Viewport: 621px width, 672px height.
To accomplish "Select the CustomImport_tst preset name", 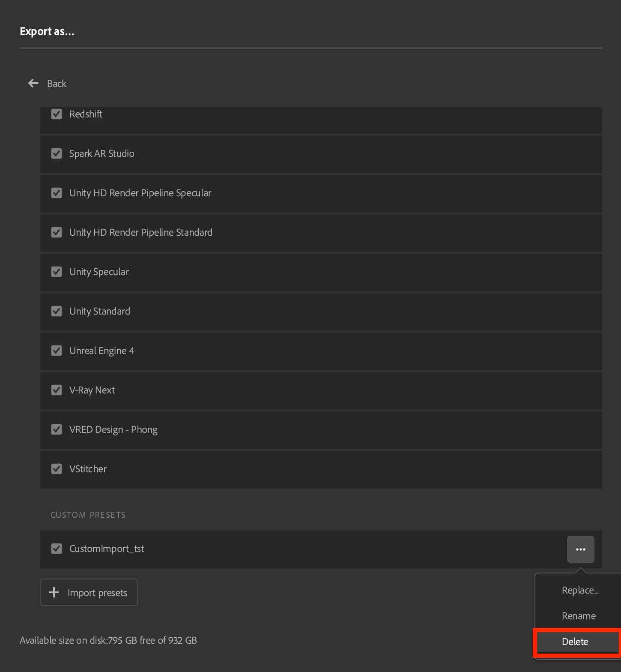I will coord(107,549).
